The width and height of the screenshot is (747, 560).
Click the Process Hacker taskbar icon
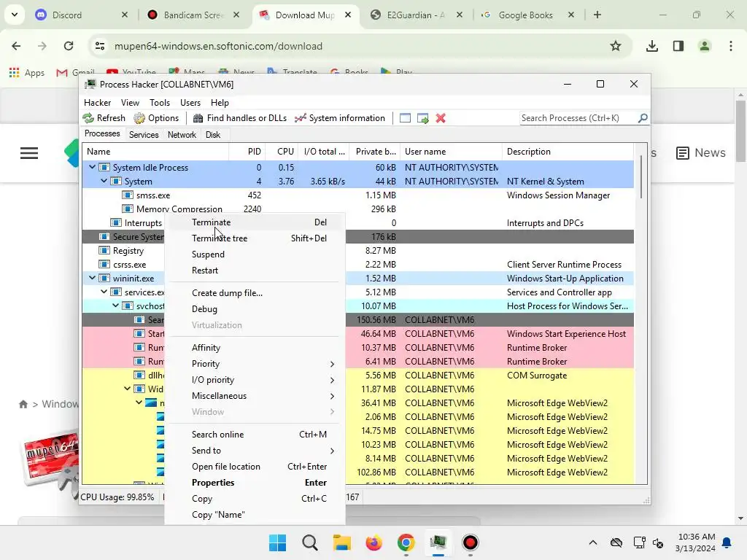(x=438, y=542)
